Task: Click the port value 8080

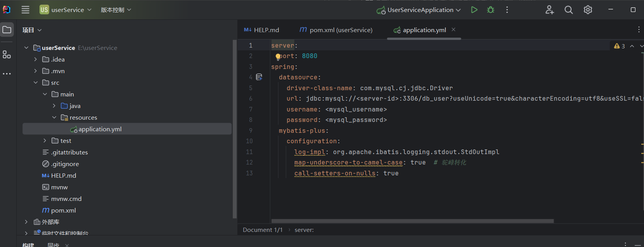Action: [x=309, y=56]
